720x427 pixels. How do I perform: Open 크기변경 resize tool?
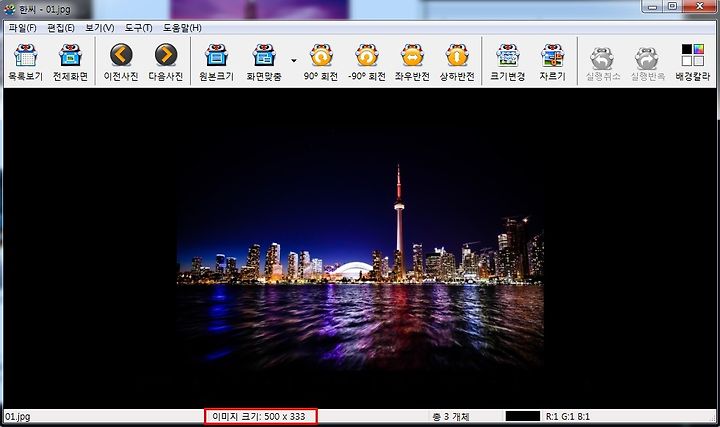point(507,62)
